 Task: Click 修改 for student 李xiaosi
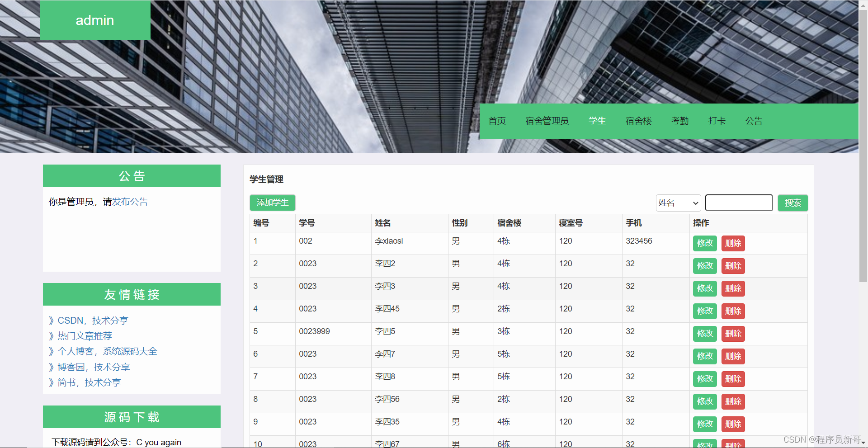point(705,243)
